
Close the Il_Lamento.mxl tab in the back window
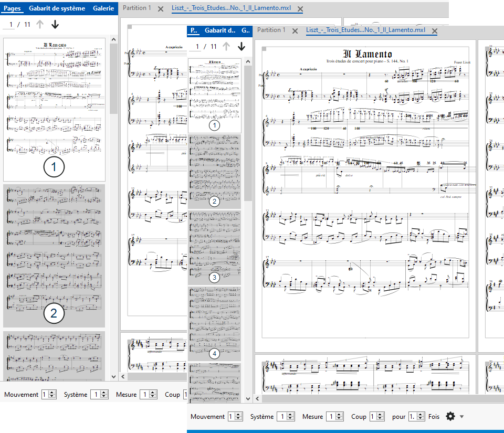point(300,9)
